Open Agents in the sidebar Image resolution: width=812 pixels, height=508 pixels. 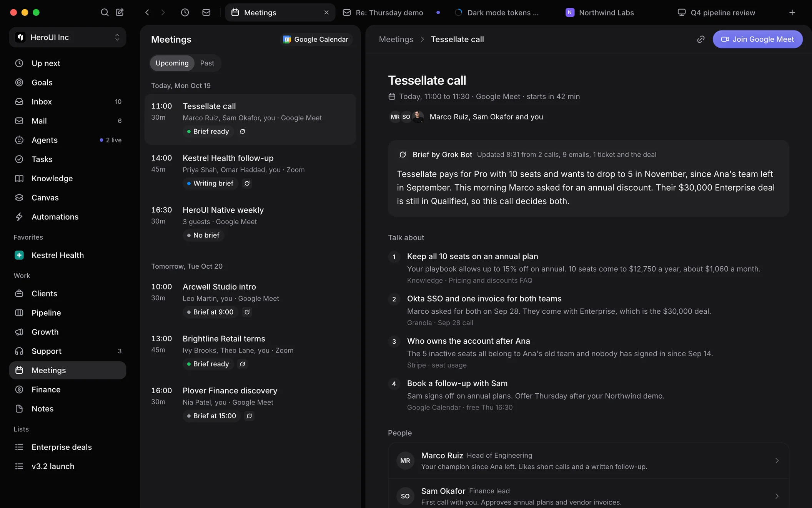[68, 140]
